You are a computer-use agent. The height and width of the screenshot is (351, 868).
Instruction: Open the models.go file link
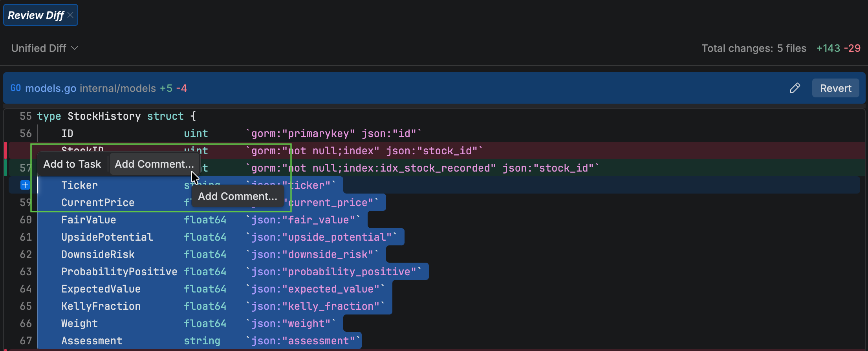pos(51,88)
